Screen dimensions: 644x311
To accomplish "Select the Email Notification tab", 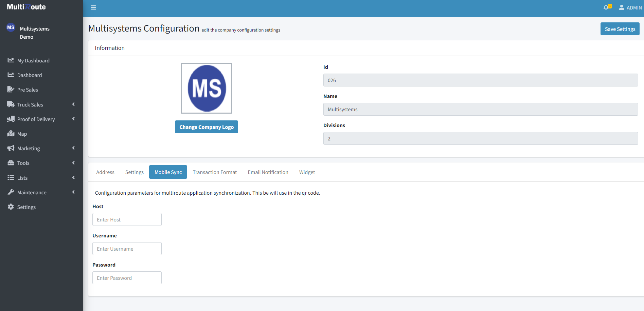I will [268, 172].
